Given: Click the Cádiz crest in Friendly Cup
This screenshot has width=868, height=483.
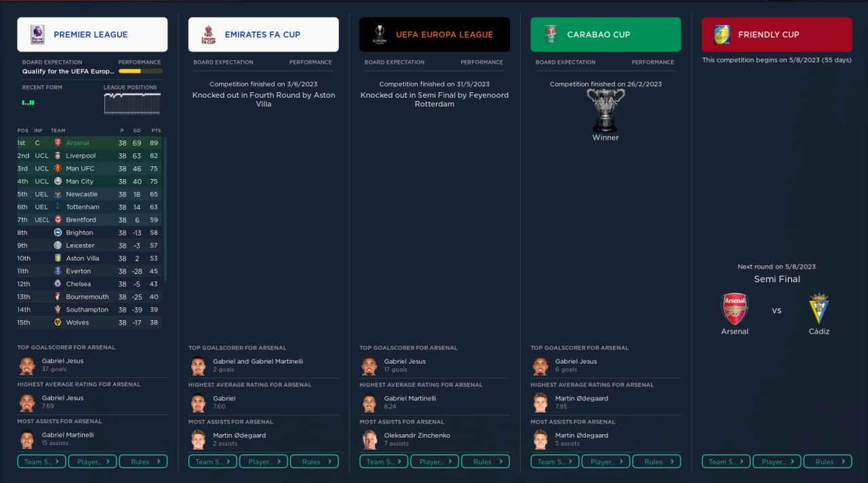Looking at the screenshot, I should pos(819,309).
